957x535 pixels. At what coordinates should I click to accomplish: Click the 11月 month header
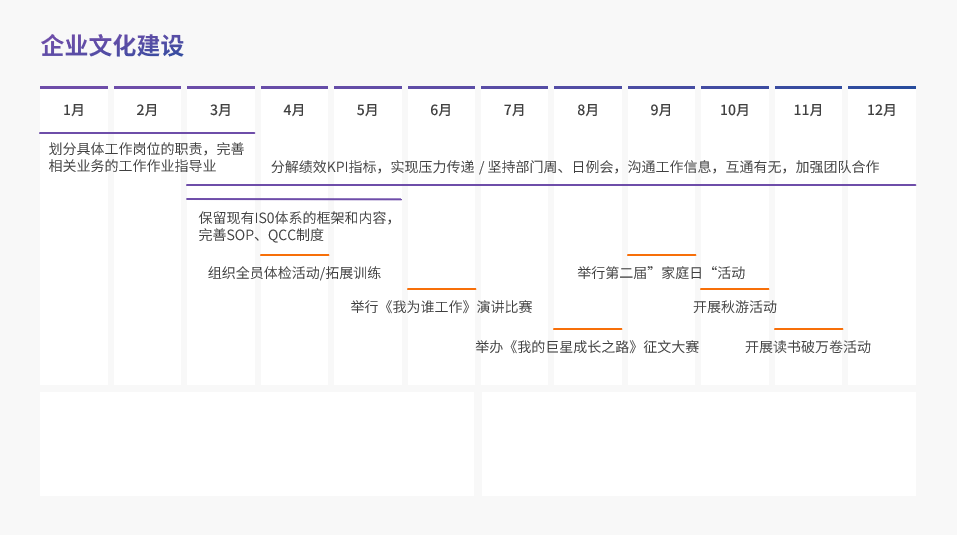(808, 110)
